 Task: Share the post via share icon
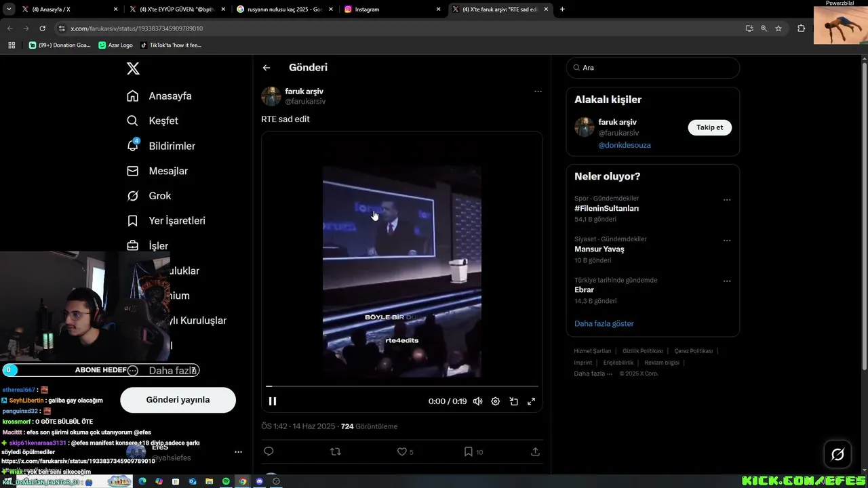click(x=535, y=451)
